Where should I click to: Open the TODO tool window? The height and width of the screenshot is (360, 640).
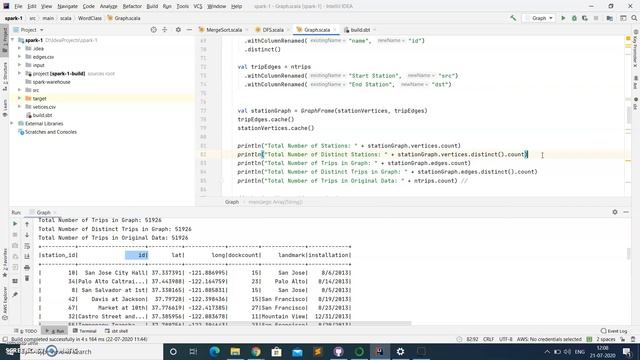[26, 331]
